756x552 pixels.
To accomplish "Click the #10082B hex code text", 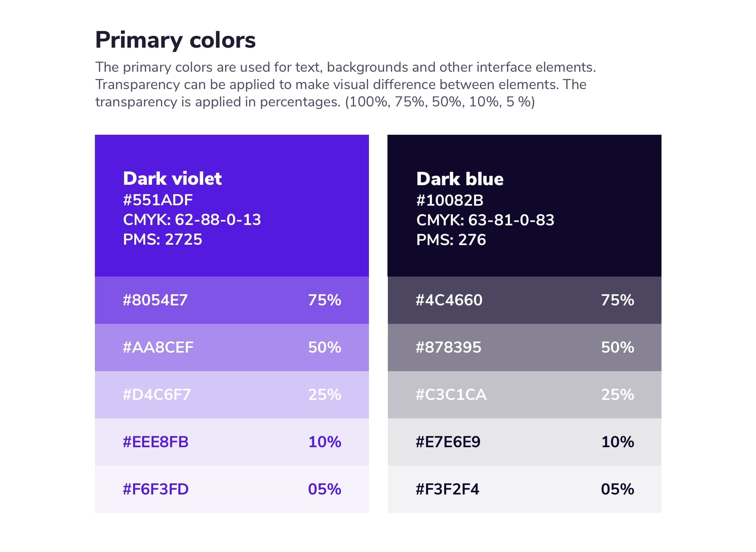I will (450, 201).
